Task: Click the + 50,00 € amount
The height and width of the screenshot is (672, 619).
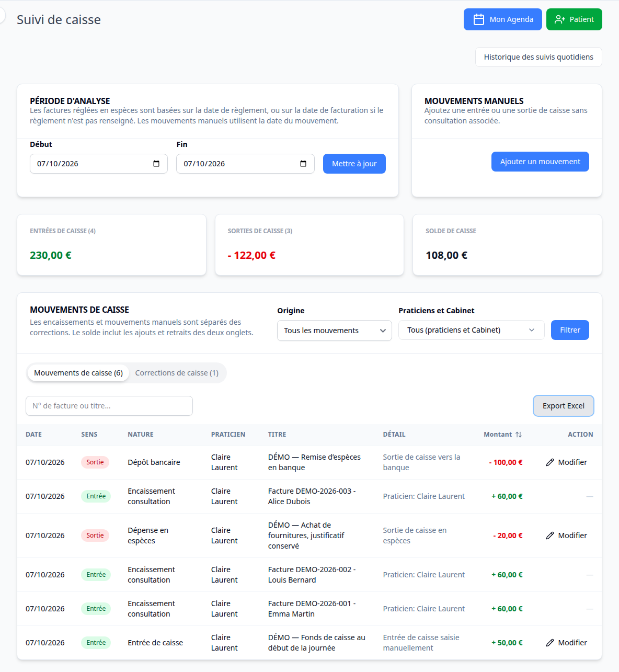Action: pos(507,643)
